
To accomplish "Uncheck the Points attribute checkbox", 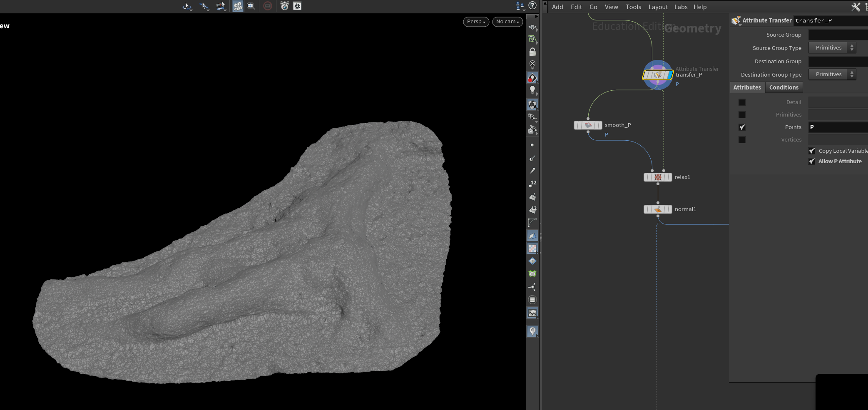I will point(742,127).
